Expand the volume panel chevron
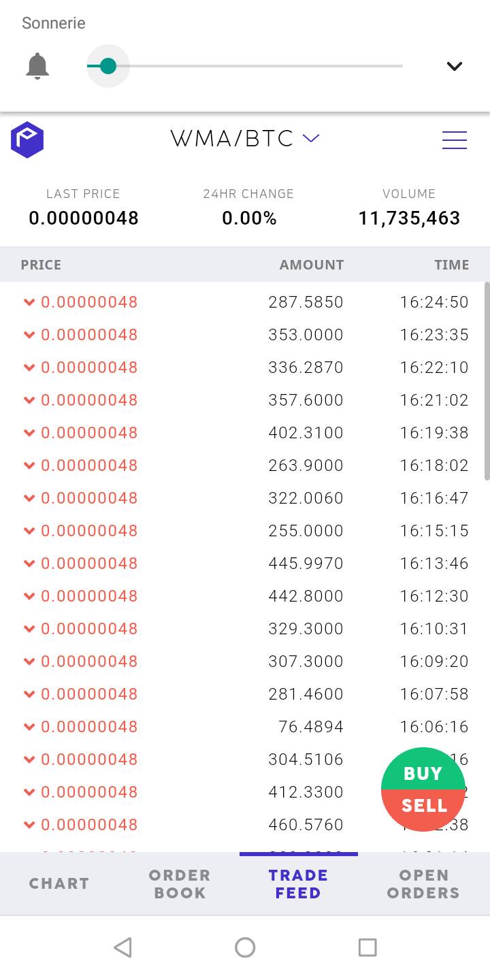The width and height of the screenshot is (490, 980). click(x=454, y=66)
